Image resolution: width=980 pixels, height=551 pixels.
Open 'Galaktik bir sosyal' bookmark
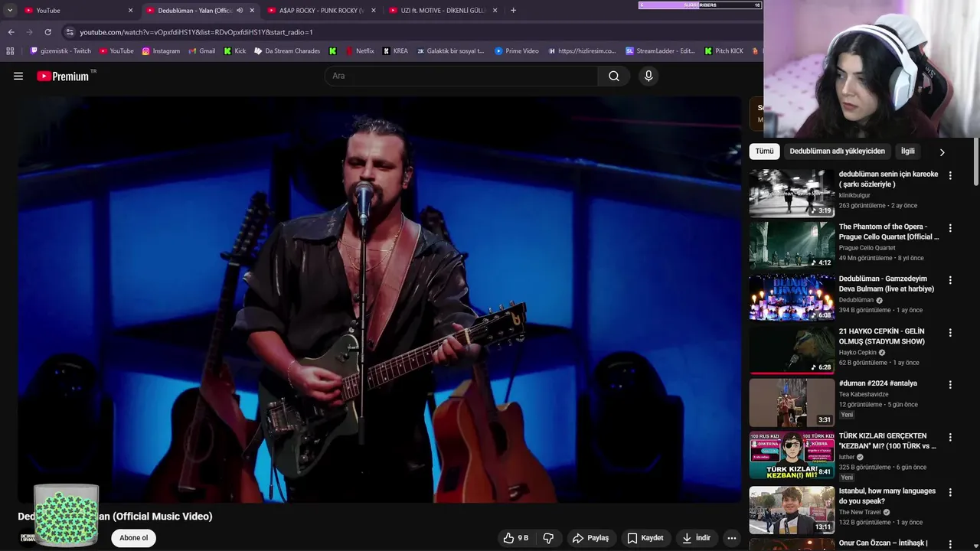tap(450, 51)
